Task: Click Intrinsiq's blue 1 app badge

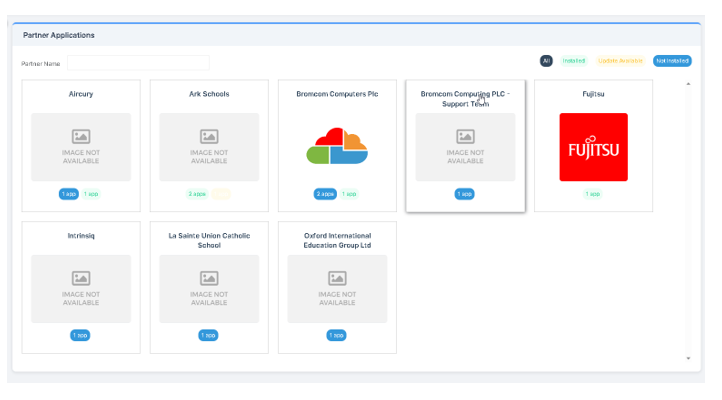Action: coord(80,335)
